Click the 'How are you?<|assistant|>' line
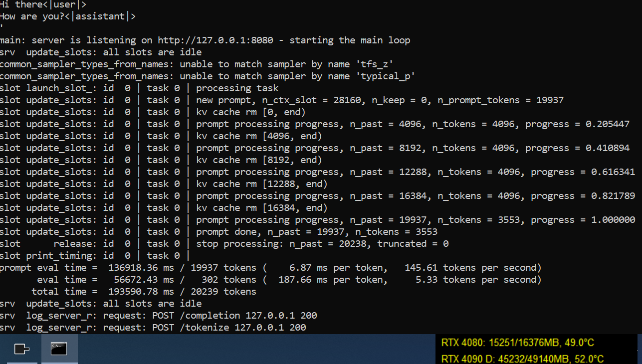The image size is (642, 364). (x=68, y=16)
